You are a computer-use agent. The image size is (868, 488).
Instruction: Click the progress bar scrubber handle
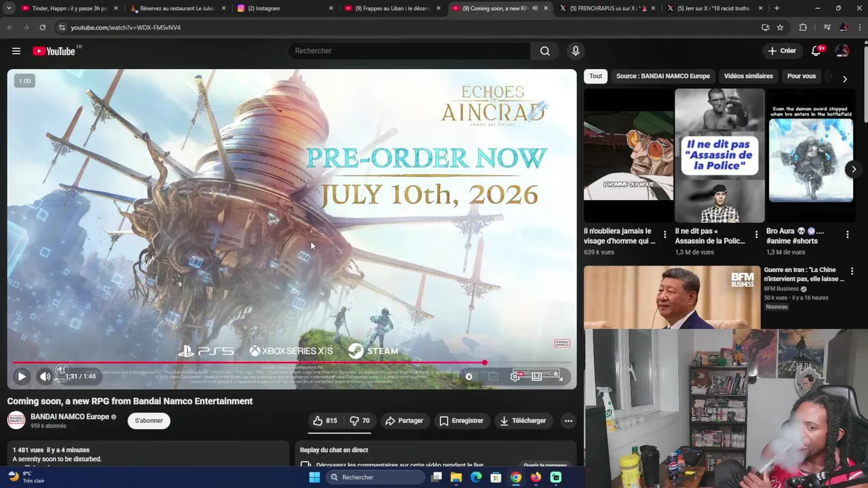[484, 363]
